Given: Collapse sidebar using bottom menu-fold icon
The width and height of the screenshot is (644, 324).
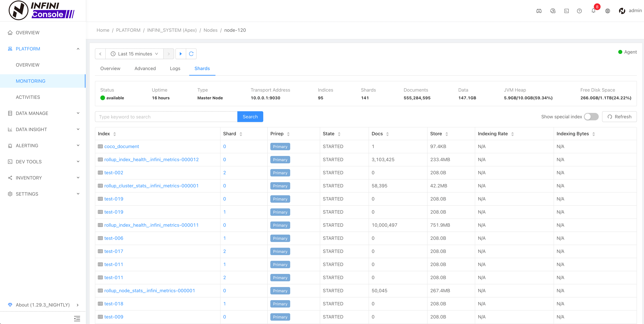Looking at the screenshot, I should (77, 318).
